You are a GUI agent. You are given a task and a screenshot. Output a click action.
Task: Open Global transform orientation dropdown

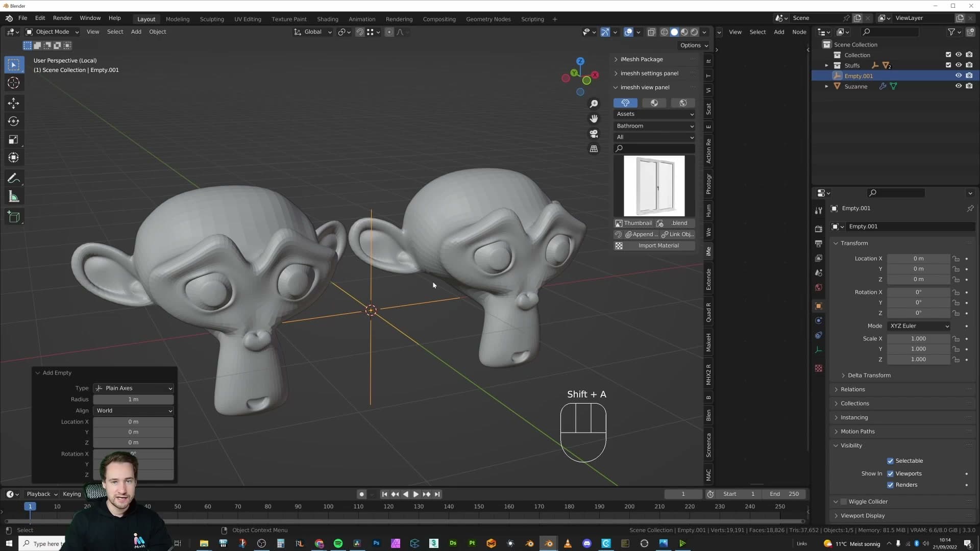point(312,32)
